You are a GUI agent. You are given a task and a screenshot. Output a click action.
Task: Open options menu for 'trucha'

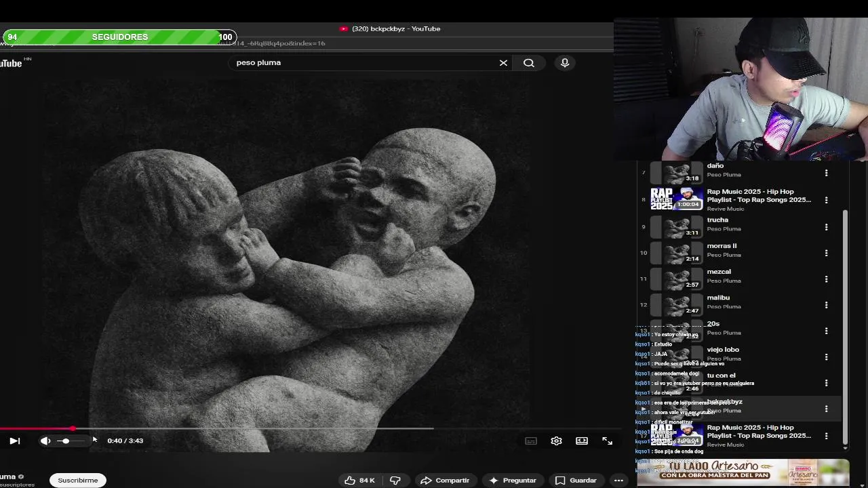click(x=826, y=227)
